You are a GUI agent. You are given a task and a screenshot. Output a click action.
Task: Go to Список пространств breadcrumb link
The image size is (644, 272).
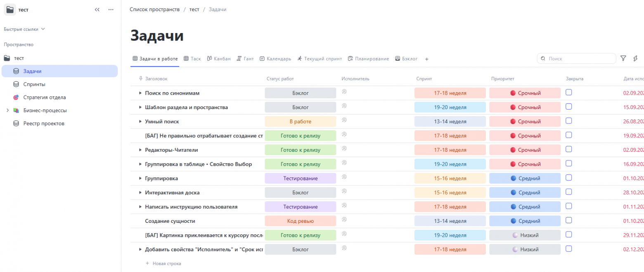point(154,9)
